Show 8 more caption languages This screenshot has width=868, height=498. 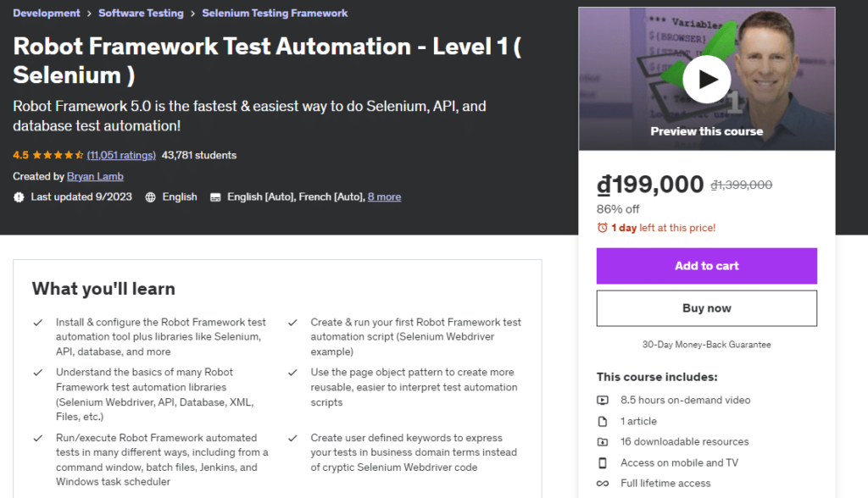coord(384,196)
